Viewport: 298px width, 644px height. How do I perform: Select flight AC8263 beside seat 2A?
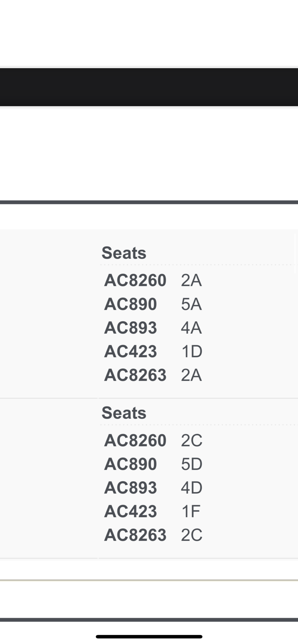tap(135, 375)
